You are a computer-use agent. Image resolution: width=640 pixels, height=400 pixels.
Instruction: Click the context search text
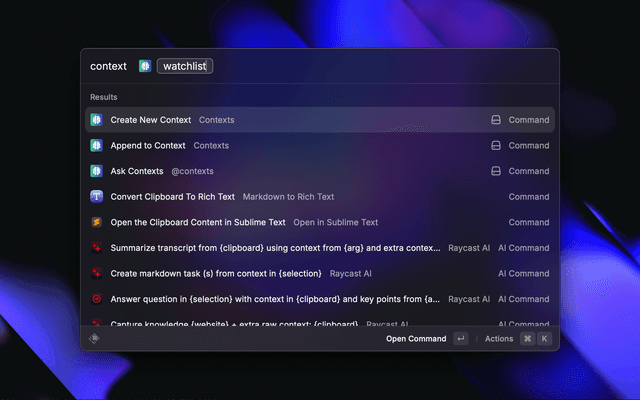coord(108,66)
